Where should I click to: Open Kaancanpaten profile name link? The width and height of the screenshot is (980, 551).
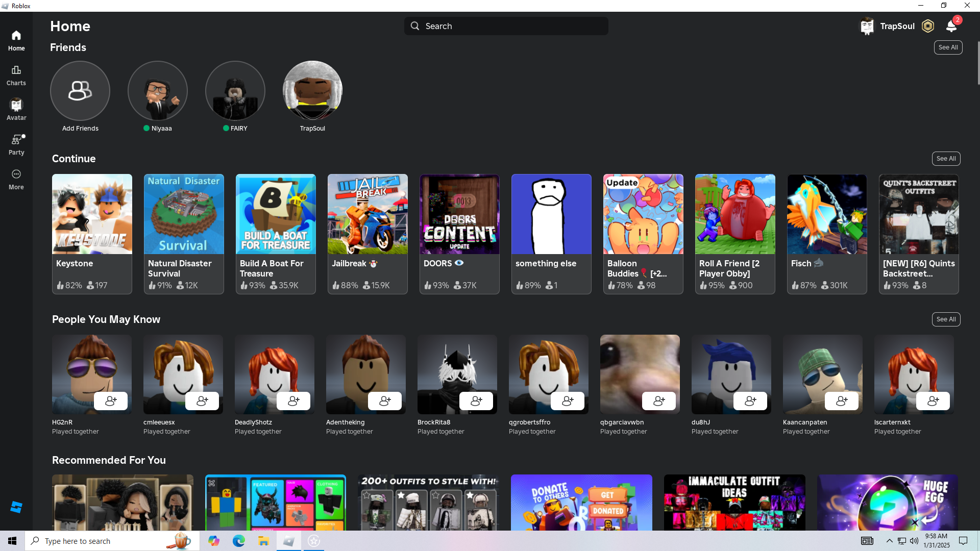pos(805,422)
